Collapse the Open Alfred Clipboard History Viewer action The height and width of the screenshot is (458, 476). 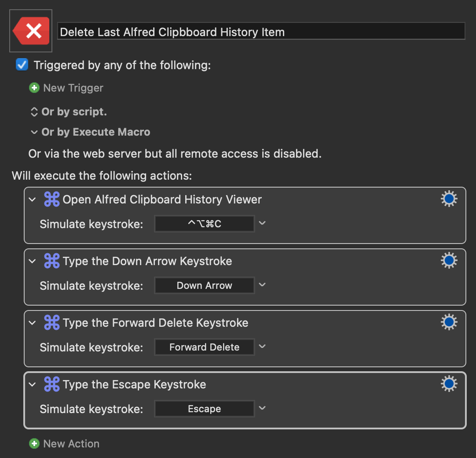(32, 199)
